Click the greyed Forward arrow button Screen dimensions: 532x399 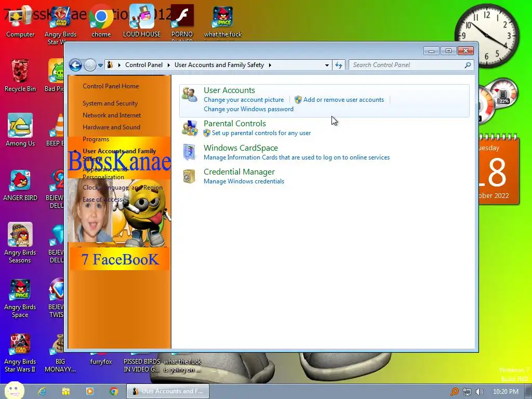(x=90, y=65)
